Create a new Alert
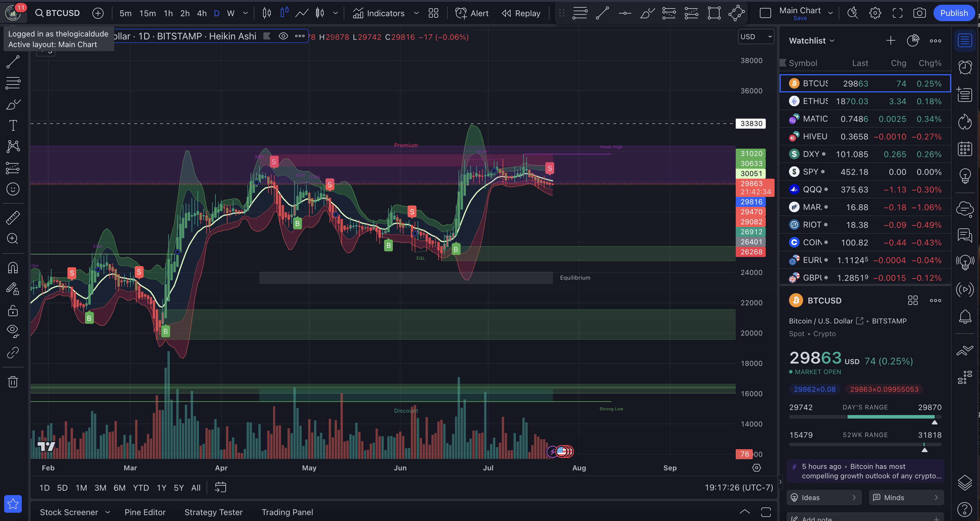The height and width of the screenshot is (521, 980). (472, 13)
